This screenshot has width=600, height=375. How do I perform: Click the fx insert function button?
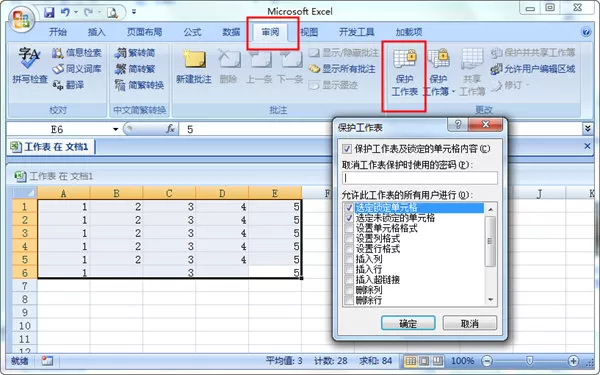(170, 129)
